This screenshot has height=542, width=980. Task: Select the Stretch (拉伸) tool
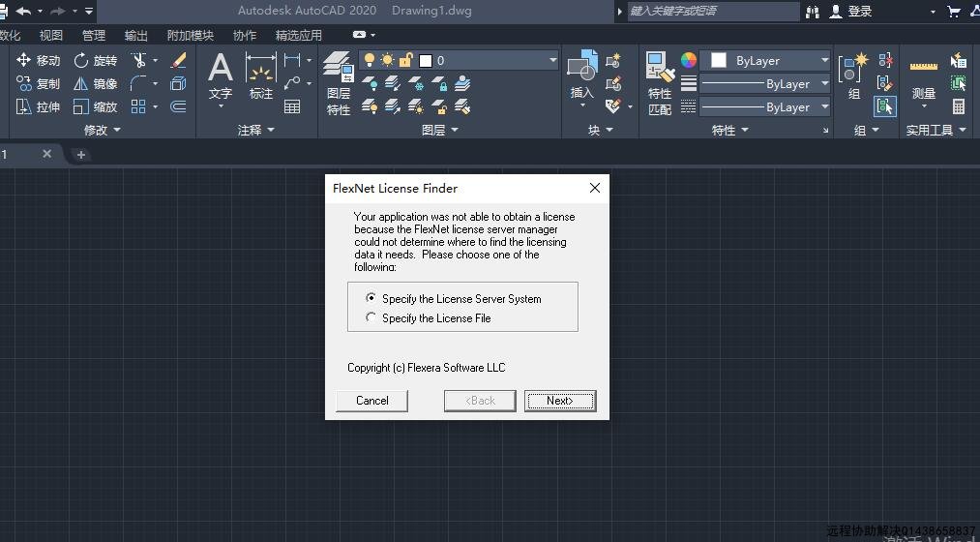click(38, 106)
